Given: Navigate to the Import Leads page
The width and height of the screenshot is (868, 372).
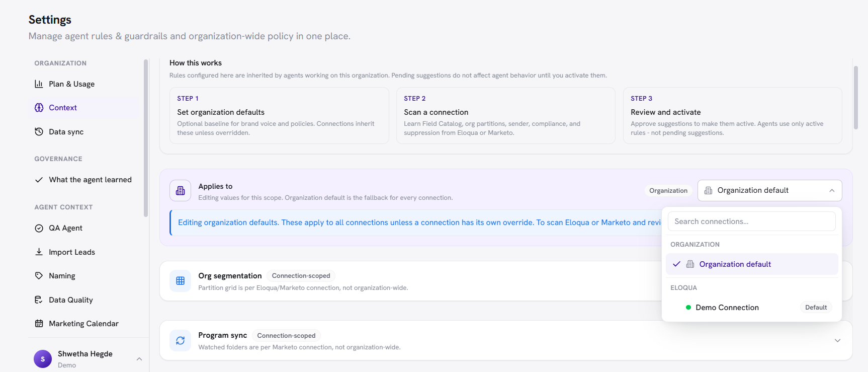Looking at the screenshot, I should pos(83,252).
